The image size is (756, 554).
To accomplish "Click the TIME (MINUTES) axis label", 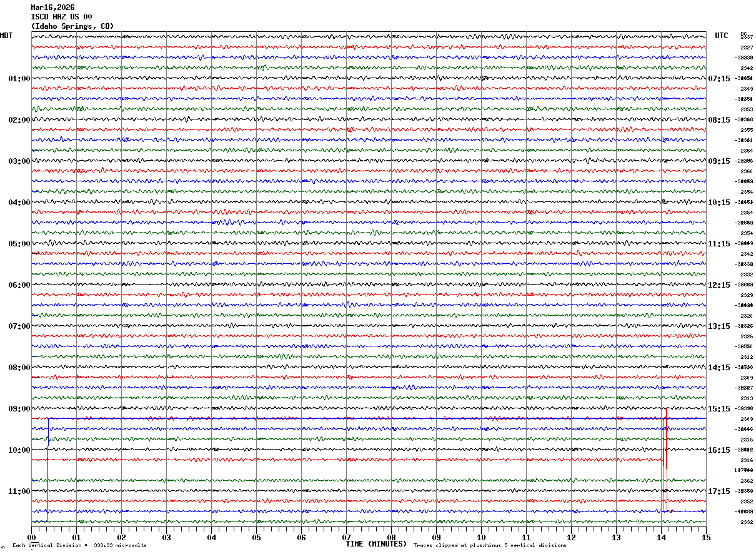I will point(376,544).
